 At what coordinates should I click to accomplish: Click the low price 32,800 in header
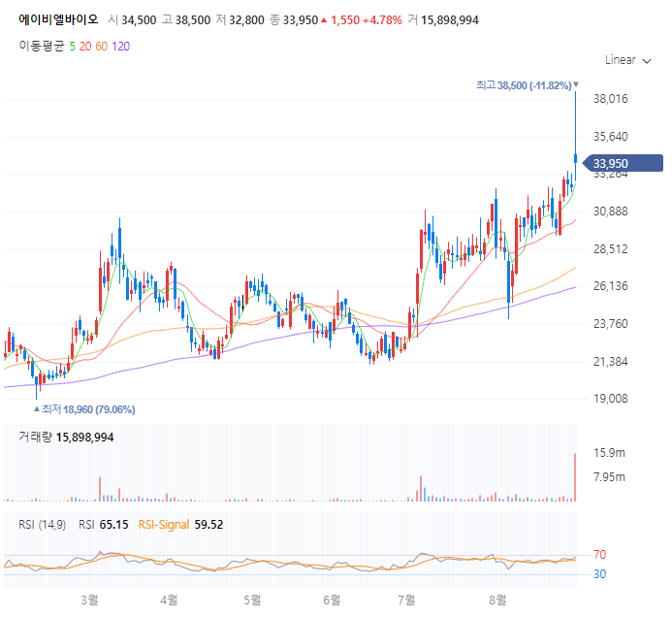tap(246, 20)
